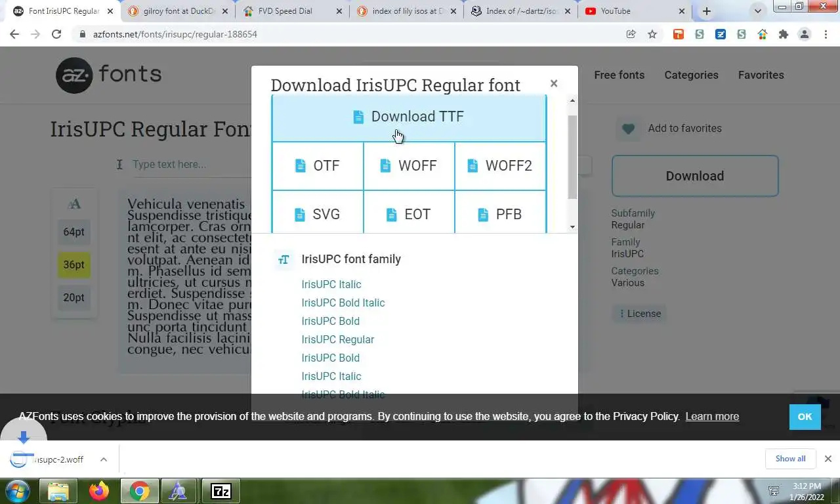Click the AZ fonts logo
Image resolution: width=840 pixels, height=504 pixels.
[x=108, y=75]
